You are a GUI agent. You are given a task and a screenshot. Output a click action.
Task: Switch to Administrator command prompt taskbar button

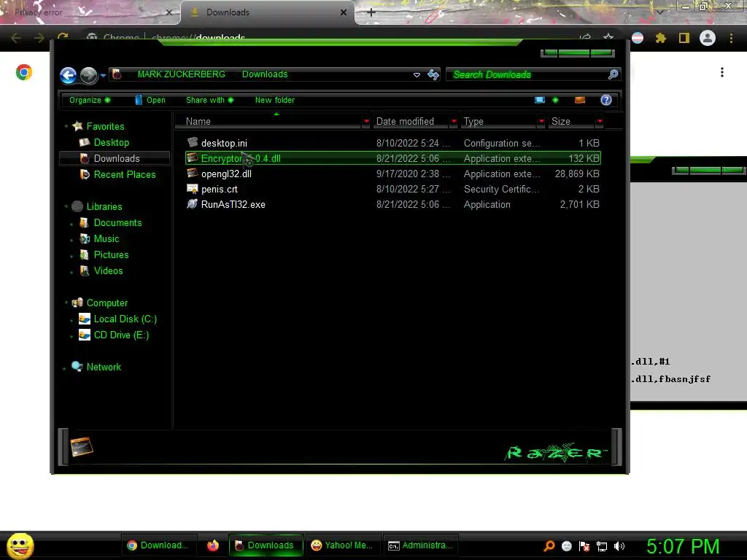pos(421,545)
